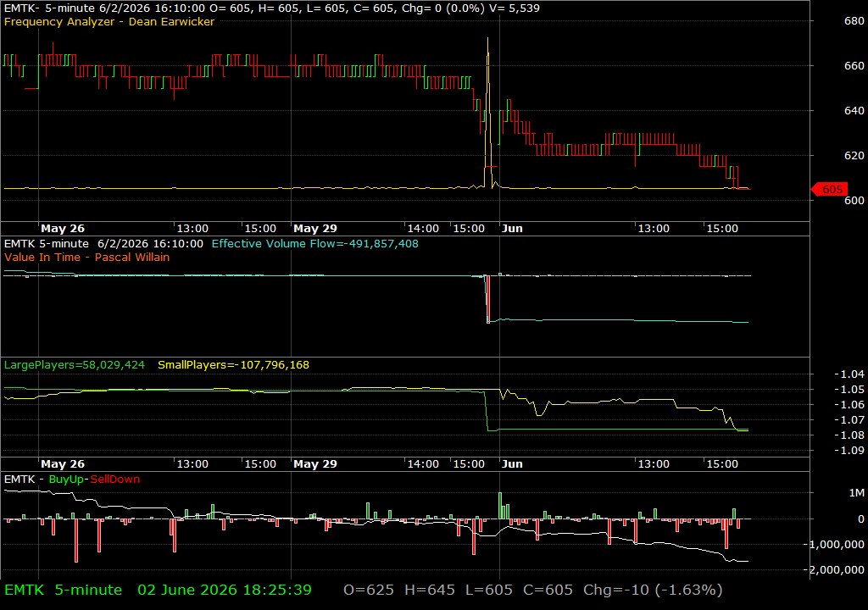868x610 pixels.
Task: Click 'O=625' in the status bar
Action: point(369,590)
